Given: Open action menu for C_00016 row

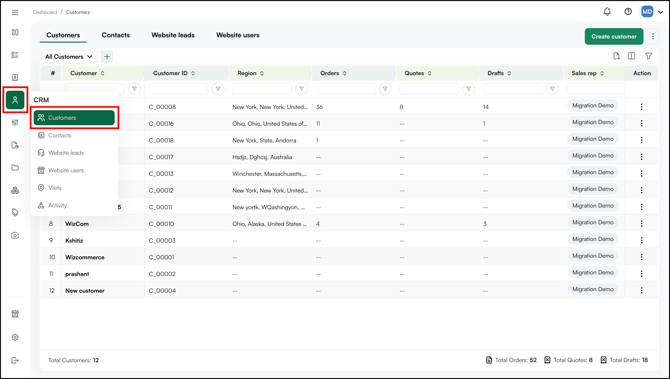Looking at the screenshot, I should coord(641,123).
